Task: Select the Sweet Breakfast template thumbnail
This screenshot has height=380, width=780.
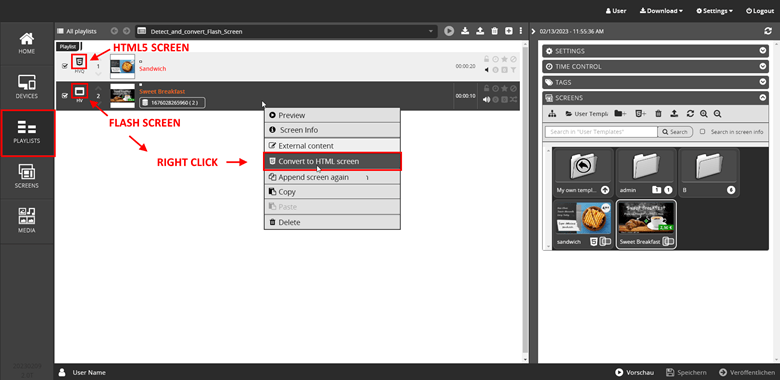Action: (x=646, y=225)
